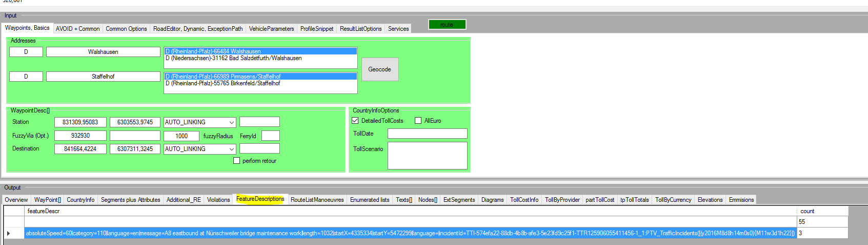Click the FerryId input field
This screenshot has height=245, width=868.
270,136
